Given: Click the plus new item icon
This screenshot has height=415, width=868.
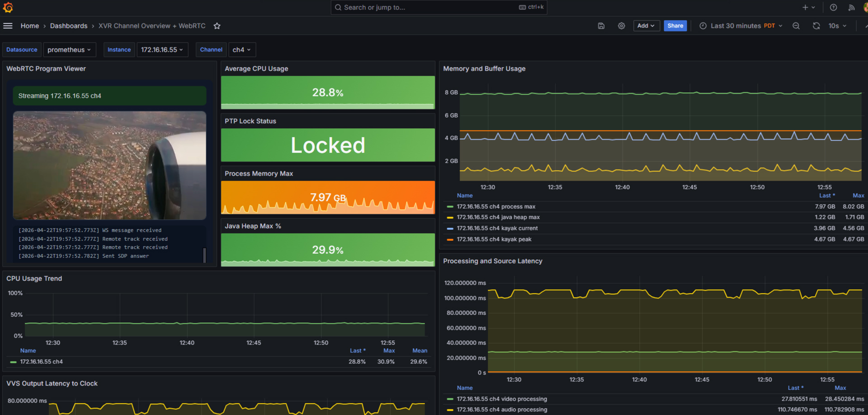Looking at the screenshot, I should pos(805,7).
